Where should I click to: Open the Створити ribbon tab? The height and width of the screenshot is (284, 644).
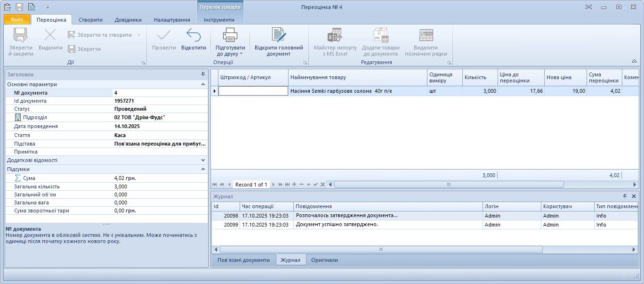point(90,20)
